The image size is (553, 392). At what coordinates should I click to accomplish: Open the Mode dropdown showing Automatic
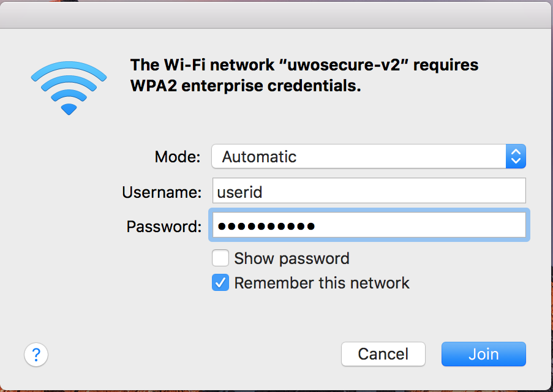(369, 156)
